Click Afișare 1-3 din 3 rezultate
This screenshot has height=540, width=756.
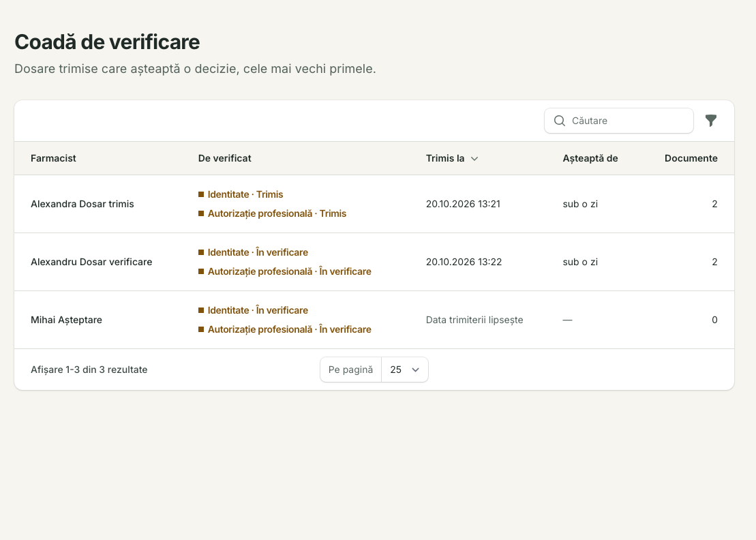coord(89,370)
